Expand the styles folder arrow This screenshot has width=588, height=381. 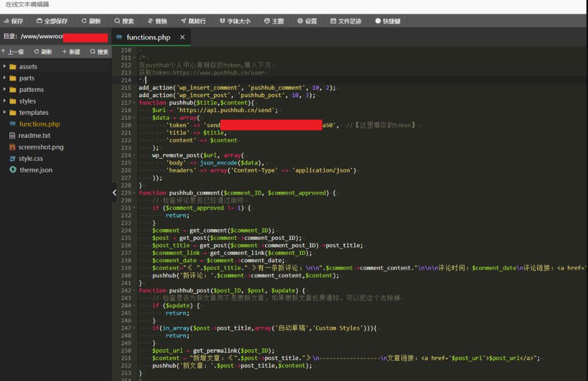(4, 101)
